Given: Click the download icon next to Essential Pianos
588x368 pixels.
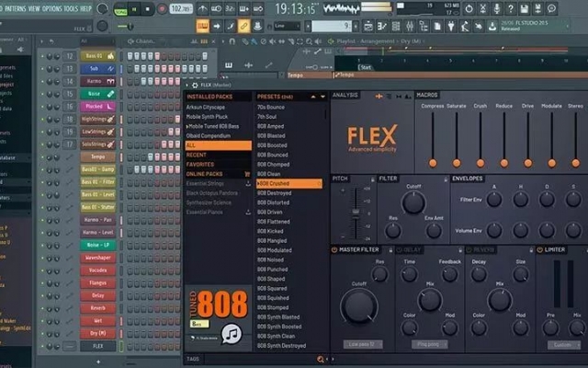Looking at the screenshot, I should click(x=248, y=213).
